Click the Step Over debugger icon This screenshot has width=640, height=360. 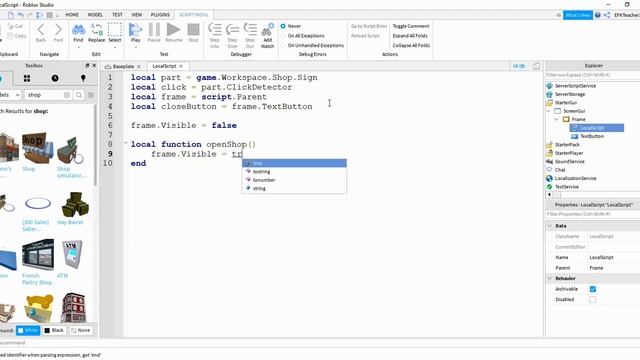coord(232,30)
